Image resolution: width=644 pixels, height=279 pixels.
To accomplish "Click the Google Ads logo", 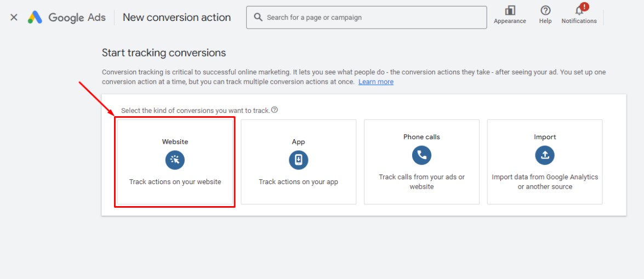I will [66, 17].
